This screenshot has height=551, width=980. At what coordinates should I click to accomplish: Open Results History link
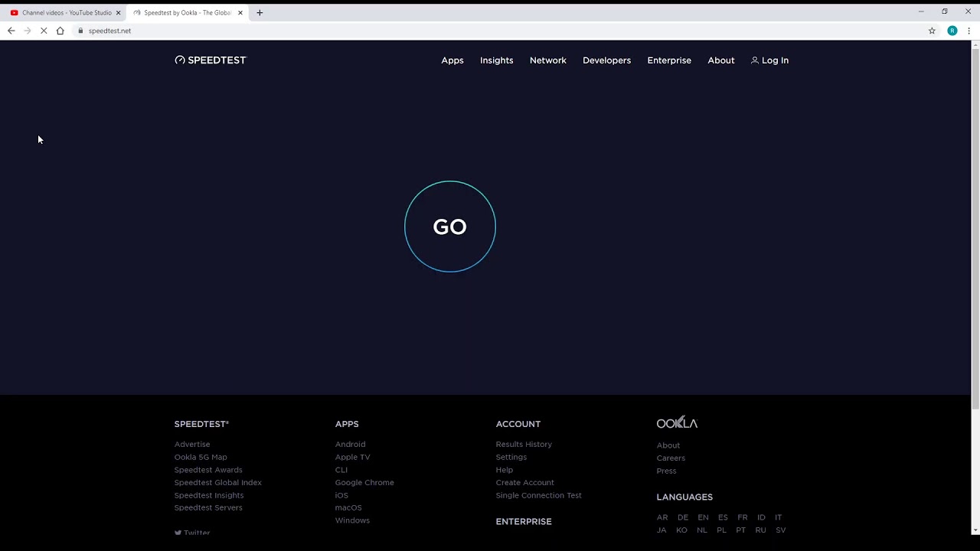(x=524, y=444)
